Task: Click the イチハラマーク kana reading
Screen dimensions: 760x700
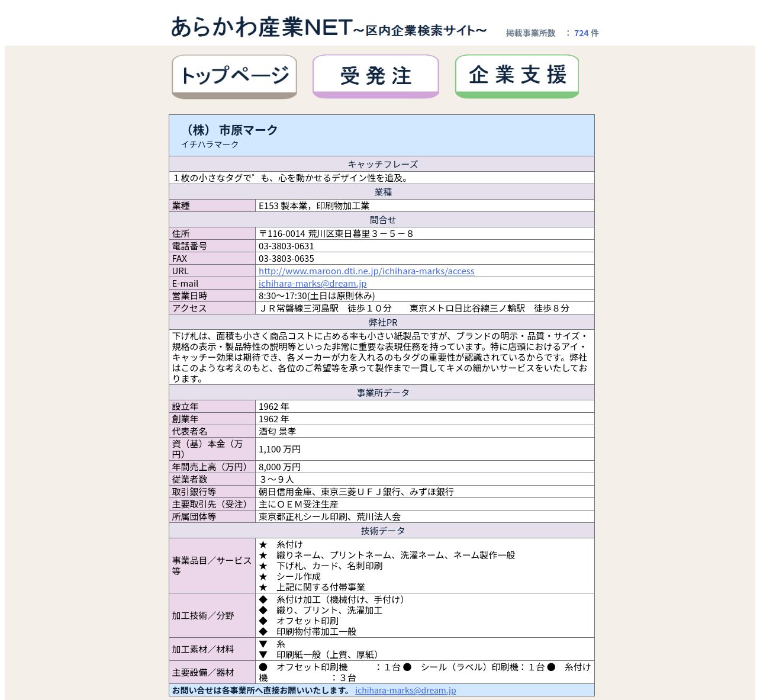Action: [x=210, y=145]
